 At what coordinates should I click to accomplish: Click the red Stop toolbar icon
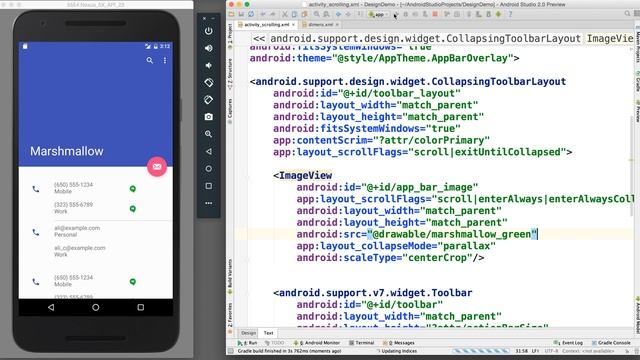(x=435, y=14)
